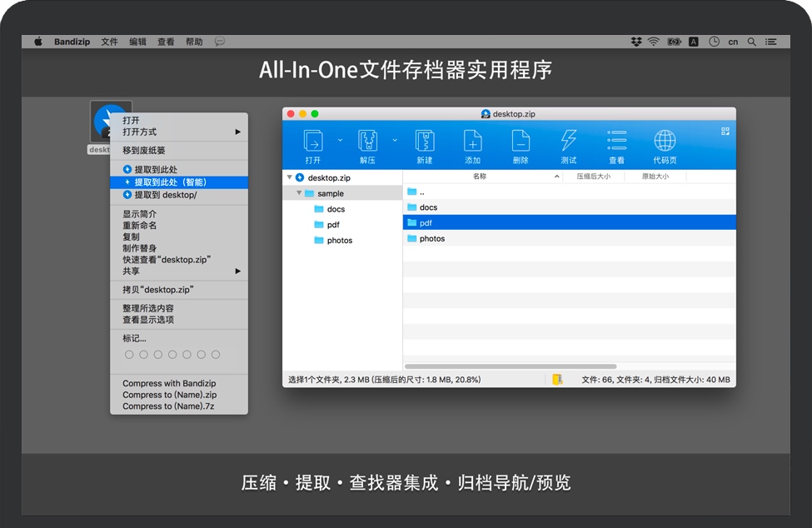Click the Code page (代码页) globe icon

point(665,141)
